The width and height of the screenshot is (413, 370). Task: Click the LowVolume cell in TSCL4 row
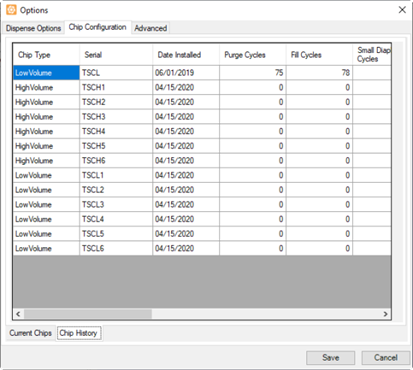[46, 219]
